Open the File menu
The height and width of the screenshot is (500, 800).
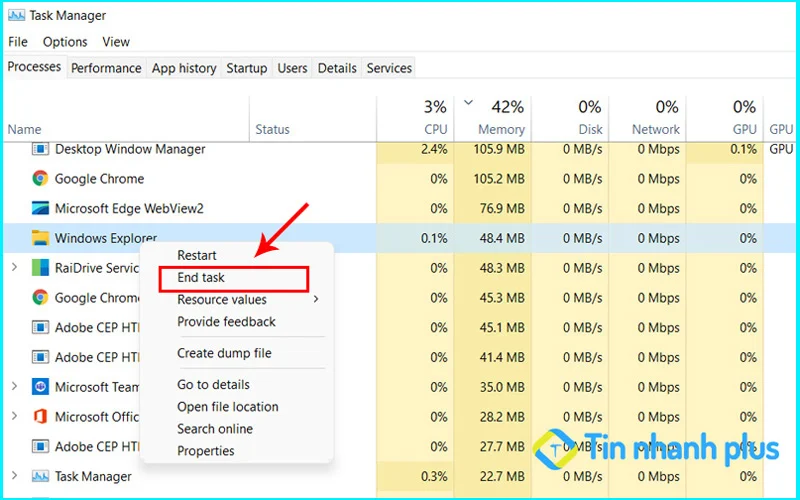(x=18, y=42)
